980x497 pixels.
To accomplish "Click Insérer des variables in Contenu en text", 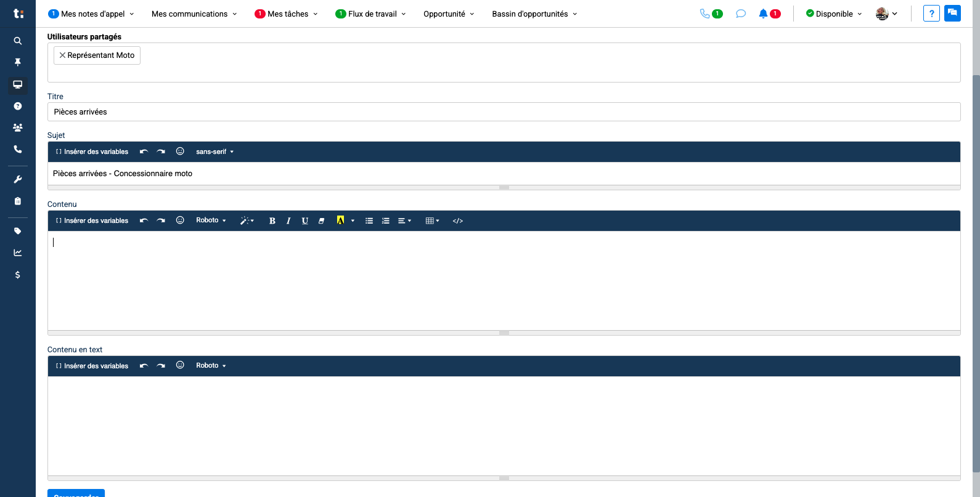I will [x=92, y=366].
